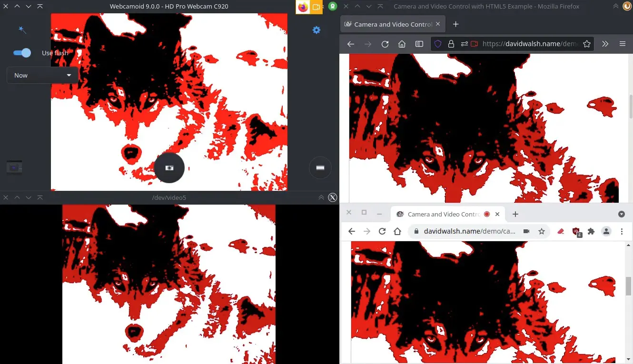Click the round video-mode button in Webcamoid
This screenshot has width=633, height=364.
(x=320, y=167)
